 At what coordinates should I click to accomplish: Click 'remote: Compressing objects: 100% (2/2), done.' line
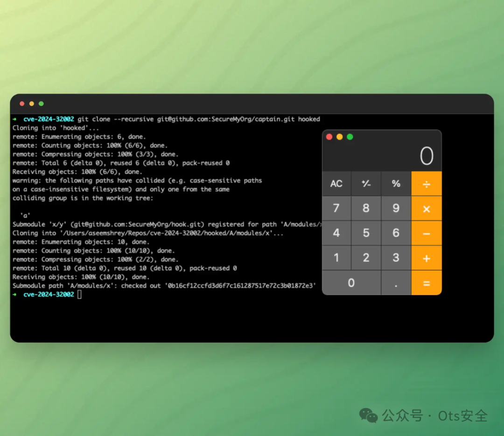pyautogui.click(x=96, y=259)
